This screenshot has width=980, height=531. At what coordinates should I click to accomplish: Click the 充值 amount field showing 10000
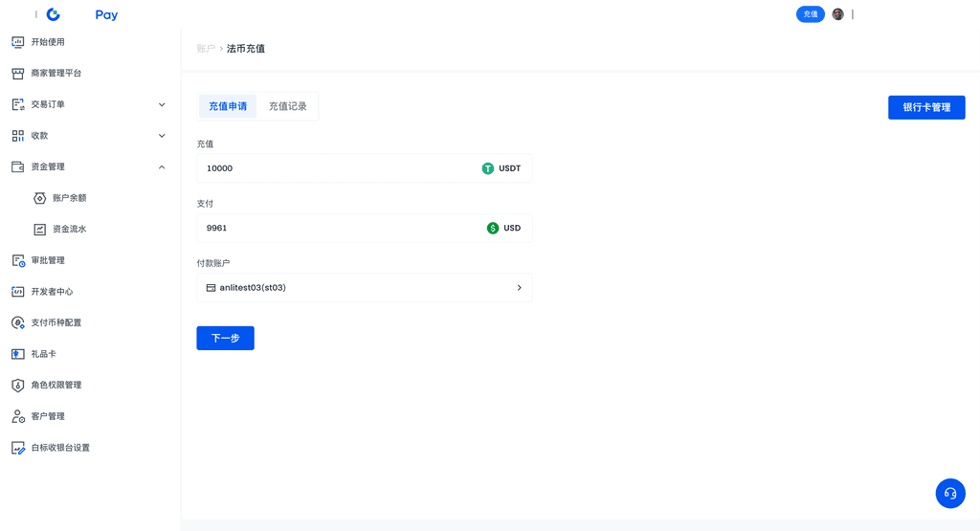click(335, 168)
